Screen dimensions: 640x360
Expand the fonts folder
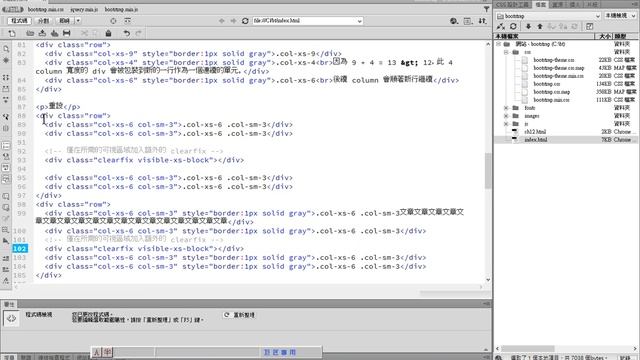tap(506, 108)
